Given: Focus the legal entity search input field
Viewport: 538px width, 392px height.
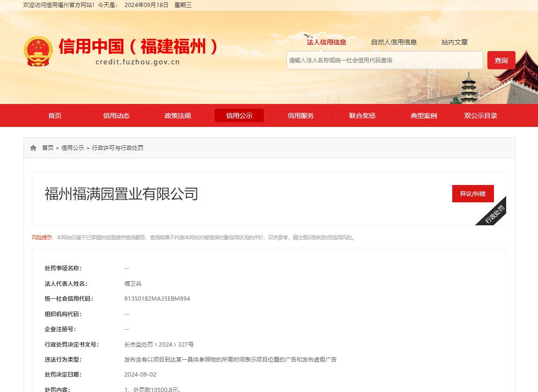Looking at the screenshot, I should pyautogui.click(x=385, y=60).
